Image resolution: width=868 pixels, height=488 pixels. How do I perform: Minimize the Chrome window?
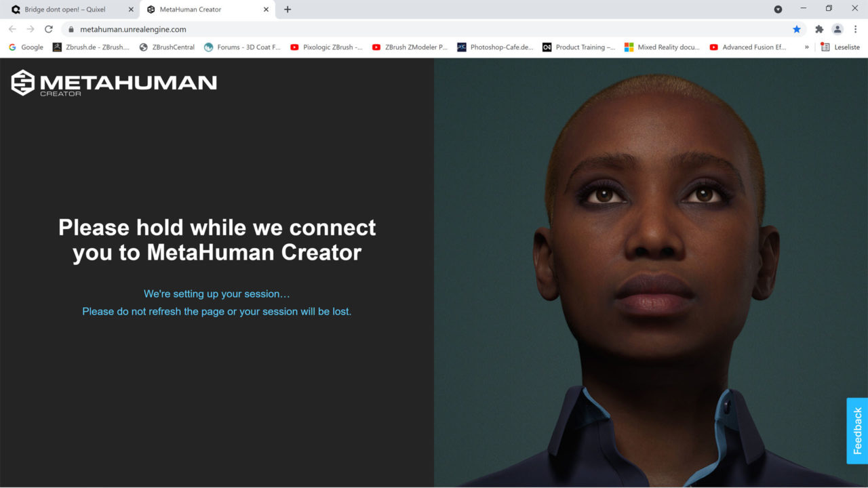[803, 9]
